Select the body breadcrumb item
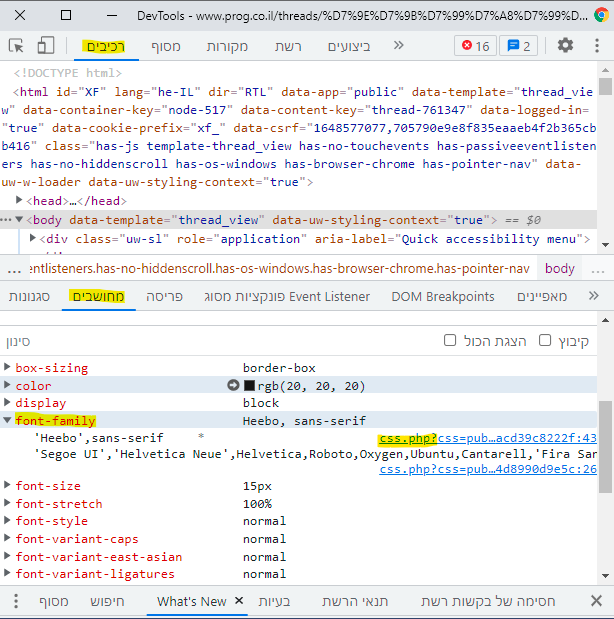This screenshot has width=614, height=619. click(560, 269)
